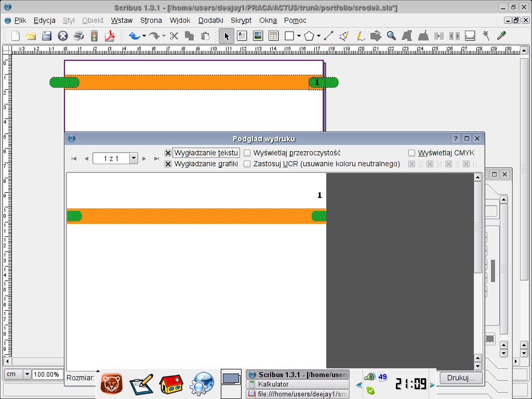Click the Export as PDF icon

coord(110,36)
